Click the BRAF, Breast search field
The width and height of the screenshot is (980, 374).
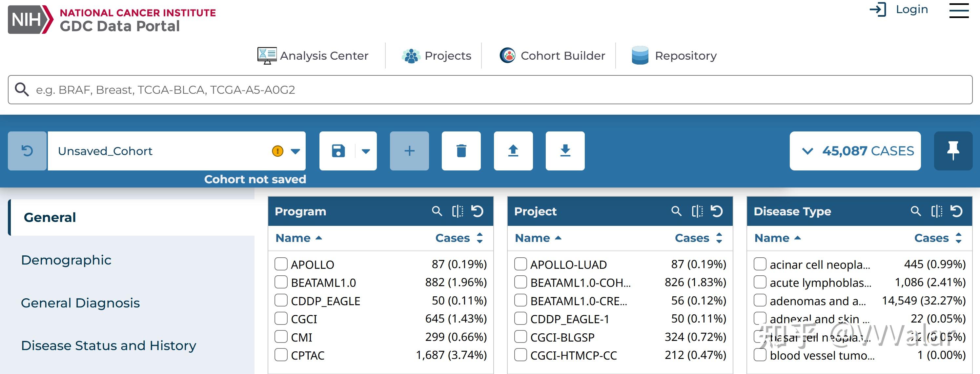[x=490, y=90]
